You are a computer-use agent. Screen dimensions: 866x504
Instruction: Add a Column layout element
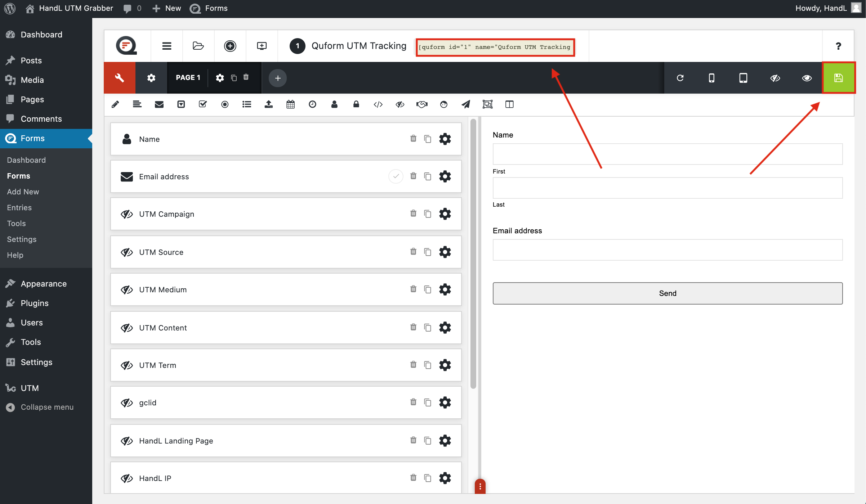[509, 104]
